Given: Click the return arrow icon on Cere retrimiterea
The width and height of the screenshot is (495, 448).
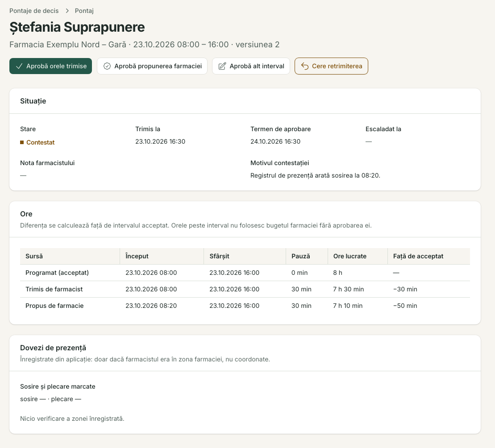Looking at the screenshot, I should [x=305, y=66].
